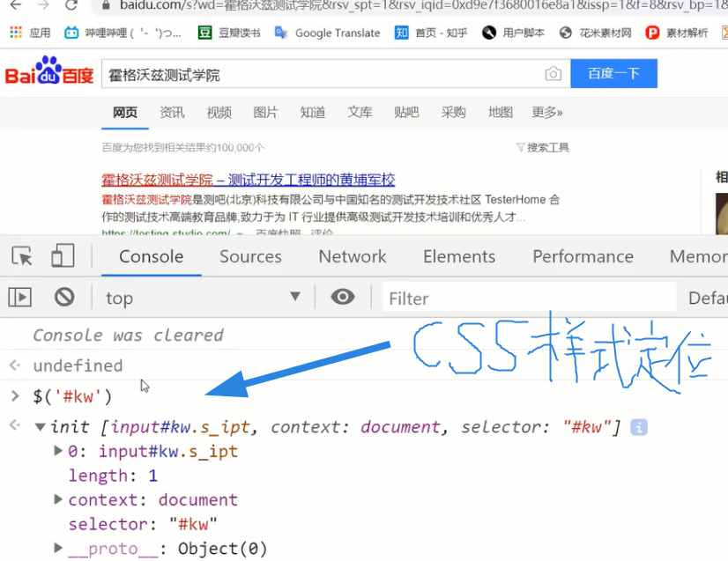Expand the __proto__: Object(0) entry

click(58, 548)
